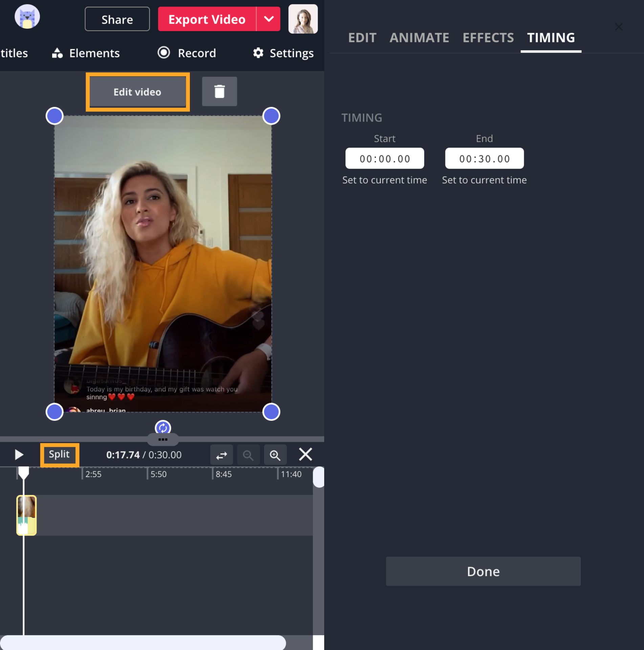Click the zoom out magnifier icon
The width and height of the screenshot is (644, 650).
point(248,455)
